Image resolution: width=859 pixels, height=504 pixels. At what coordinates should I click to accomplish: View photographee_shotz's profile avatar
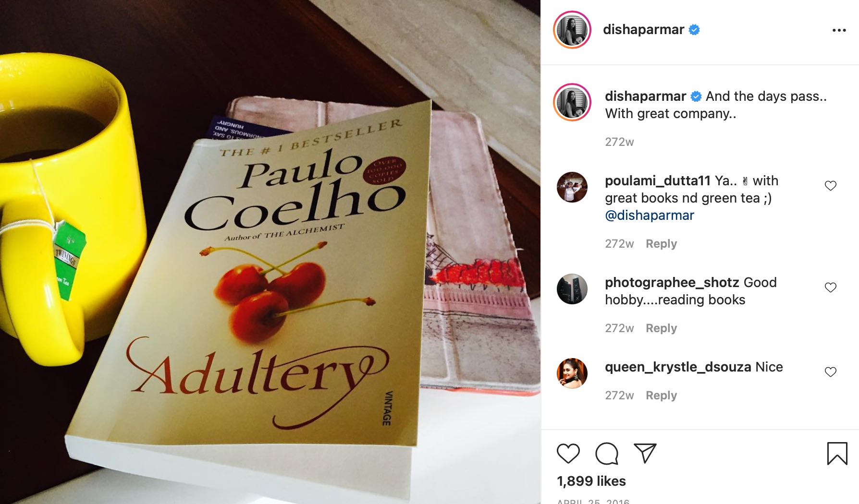pyautogui.click(x=572, y=289)
